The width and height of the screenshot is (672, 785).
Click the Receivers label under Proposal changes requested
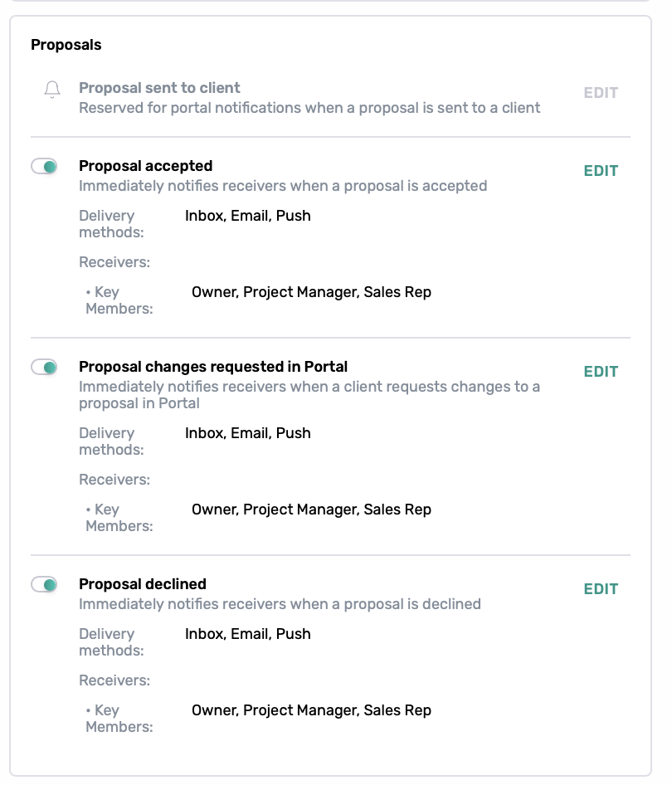tap(114, 480)
